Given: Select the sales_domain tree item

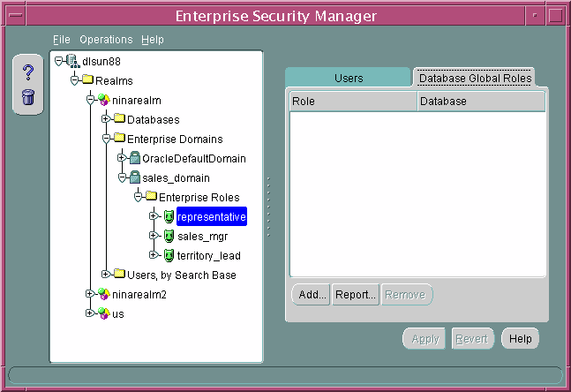Looking at the screenshot, I should pos(177,177).
